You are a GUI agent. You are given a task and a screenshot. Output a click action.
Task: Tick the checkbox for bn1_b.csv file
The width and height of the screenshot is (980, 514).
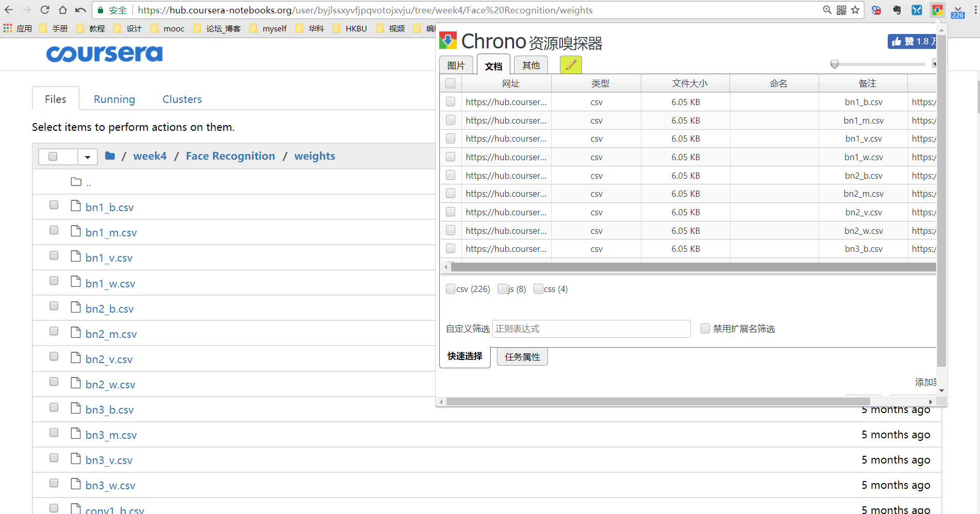pyautogui.click(x=54, y=205)
